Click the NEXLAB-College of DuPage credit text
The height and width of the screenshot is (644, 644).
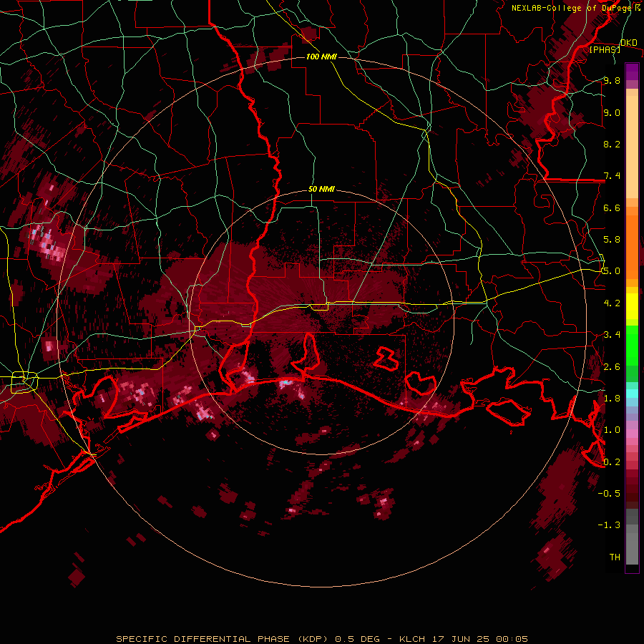576,8
